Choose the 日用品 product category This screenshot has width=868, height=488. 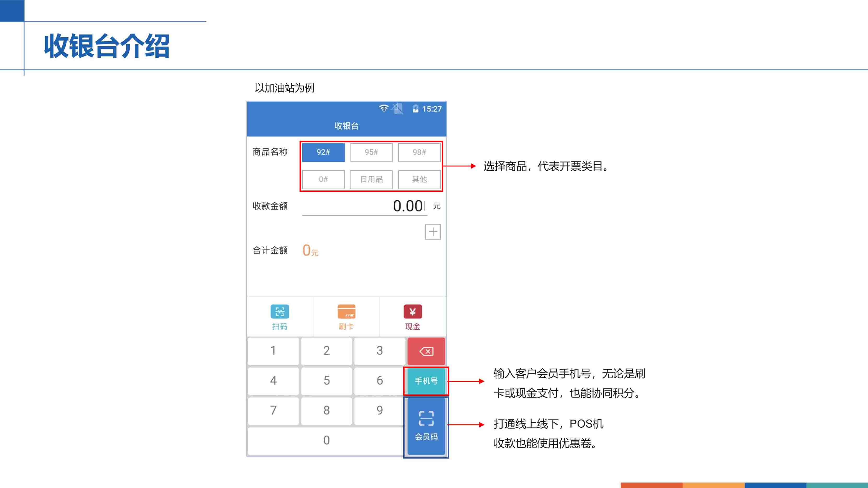[x=371, y=179]
